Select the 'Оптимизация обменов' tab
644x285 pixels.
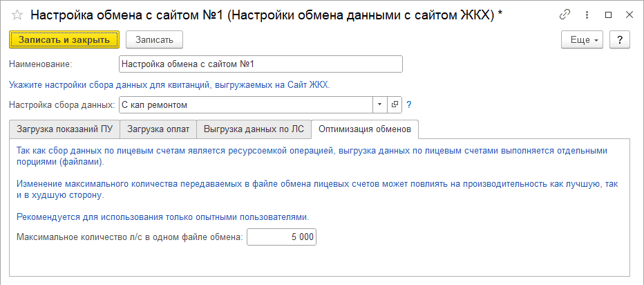[x=365, y=129]
